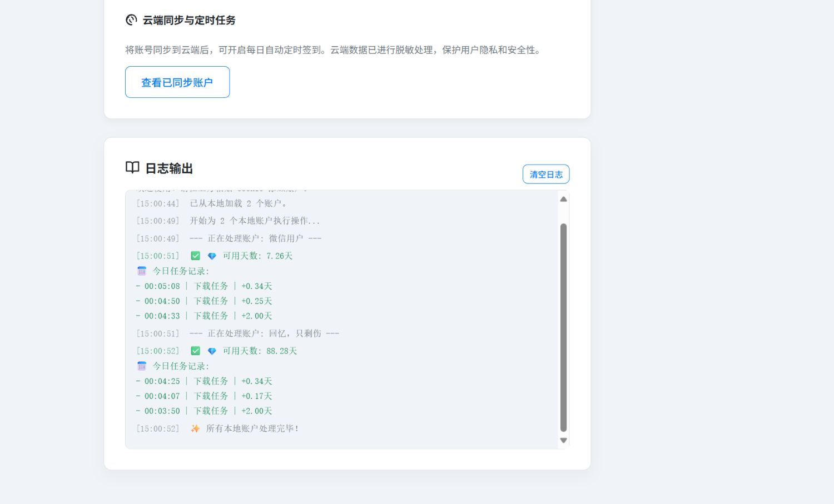This screenshot has width=834, height=504.
Task: Click the open-book icon beside 日志输出
Action: click(132, 167)
